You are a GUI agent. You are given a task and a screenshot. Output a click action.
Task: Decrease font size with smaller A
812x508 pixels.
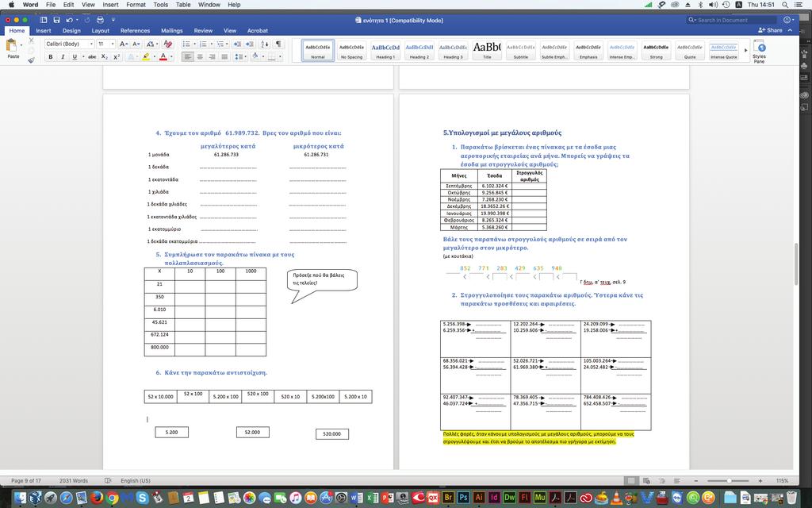pyautogui.click(x=136, y=44)
